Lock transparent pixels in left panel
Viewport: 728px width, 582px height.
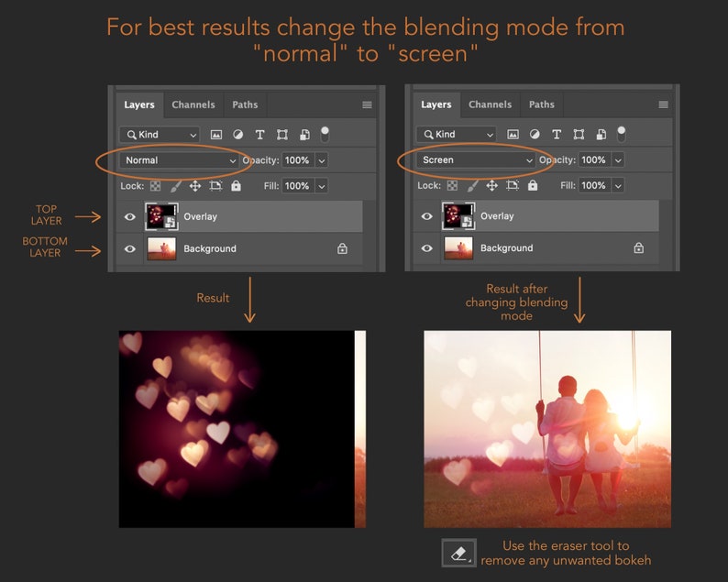pos(155,186)
